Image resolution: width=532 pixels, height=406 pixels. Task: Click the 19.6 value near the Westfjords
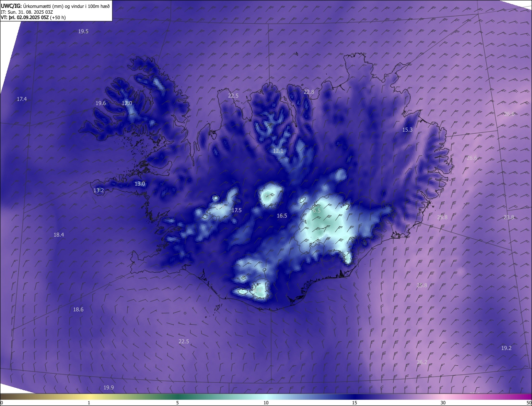(x=101, y=103)
